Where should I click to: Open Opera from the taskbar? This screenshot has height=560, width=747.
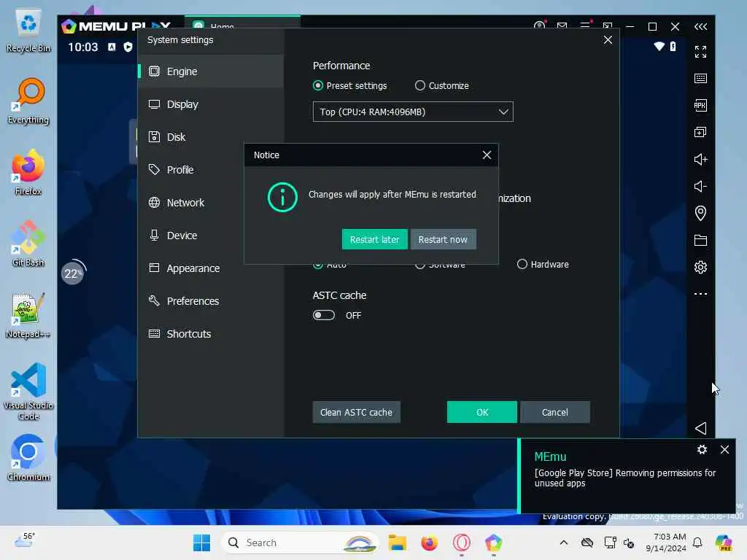pyautogui.click(x=461, y=542)
